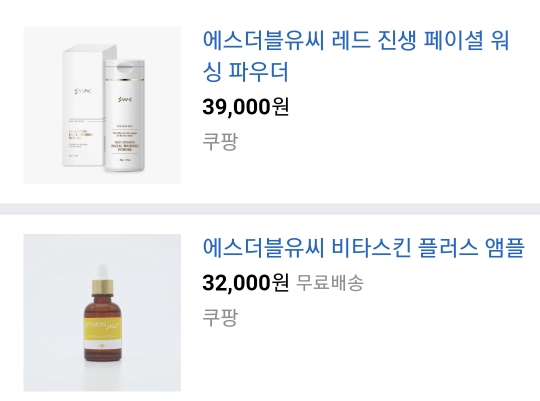The height and width of the screenshot is (401, 540).
Task: Click the white dropper bulb atop the ampoule
Action: 102,272
